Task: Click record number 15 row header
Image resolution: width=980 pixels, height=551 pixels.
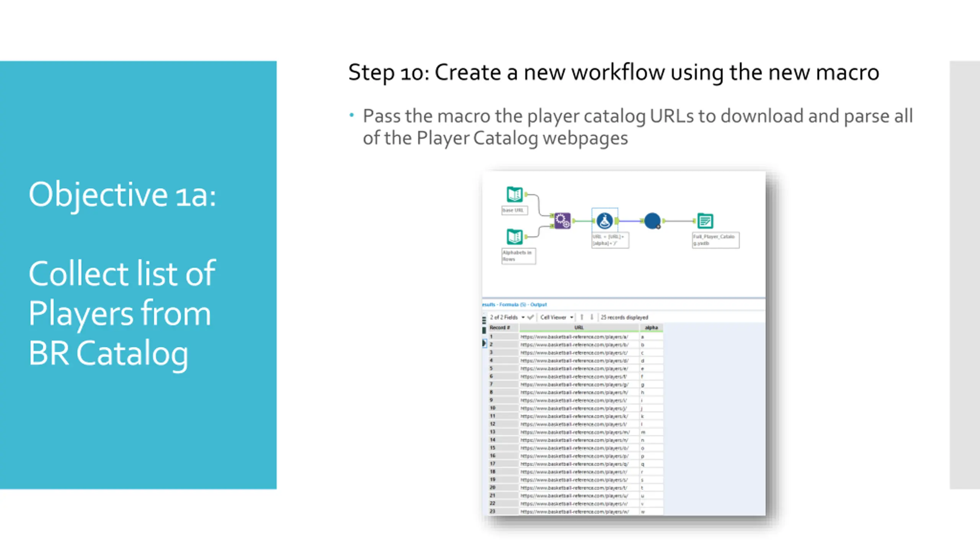Action: tap(503, 448)
